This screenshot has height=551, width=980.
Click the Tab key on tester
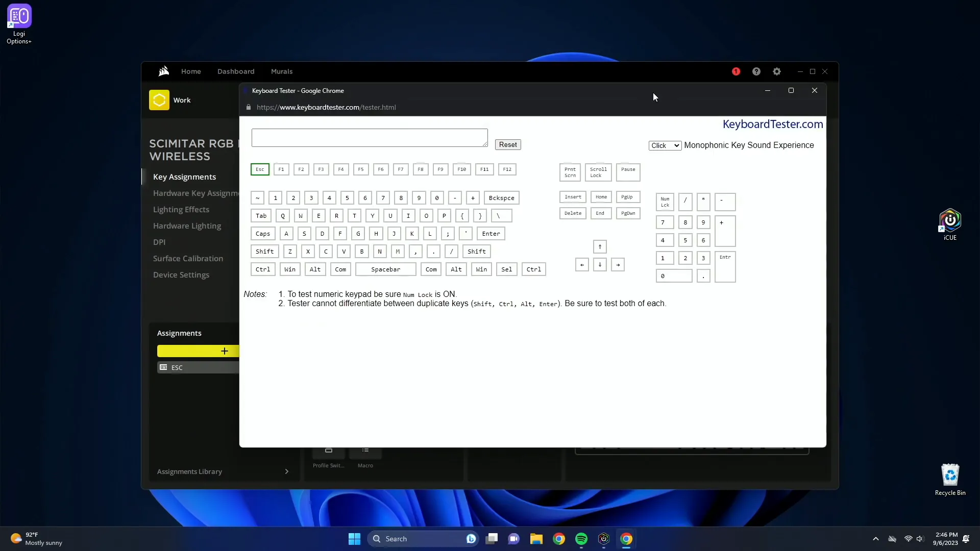point(261,216)
